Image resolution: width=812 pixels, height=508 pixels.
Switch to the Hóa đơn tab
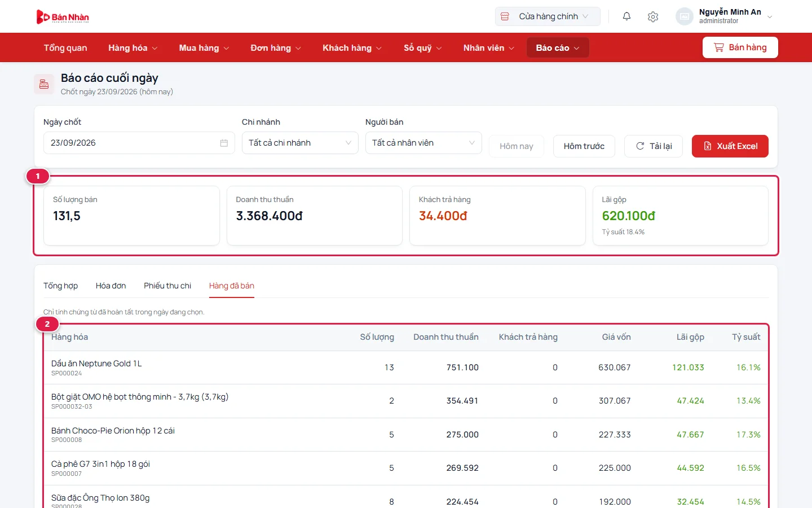coord(111,286)
